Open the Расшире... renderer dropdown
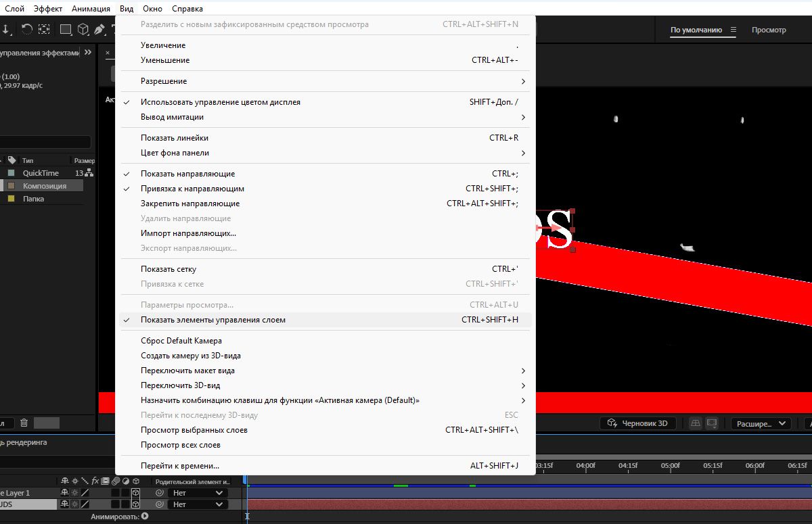The image size is (812, 524). [761, 423]
